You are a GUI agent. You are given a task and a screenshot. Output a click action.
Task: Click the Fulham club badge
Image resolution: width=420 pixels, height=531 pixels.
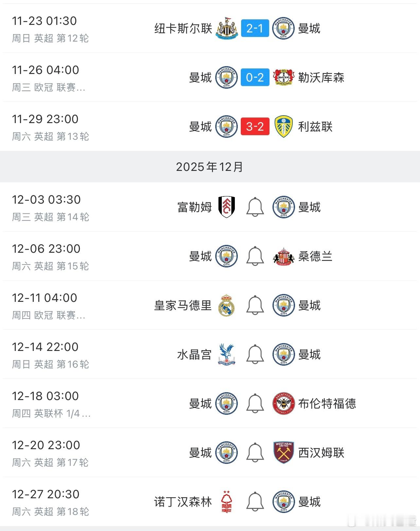click(x=227, y=207)
